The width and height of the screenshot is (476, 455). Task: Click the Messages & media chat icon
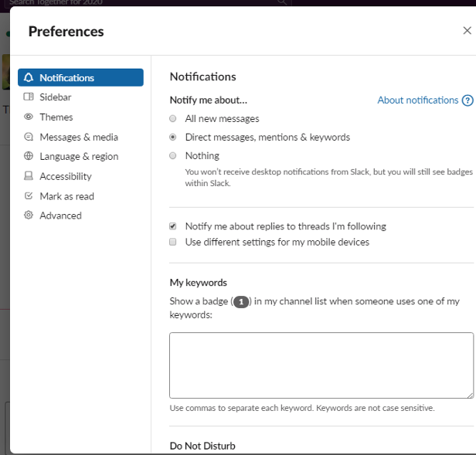click(x=29, y=137)
